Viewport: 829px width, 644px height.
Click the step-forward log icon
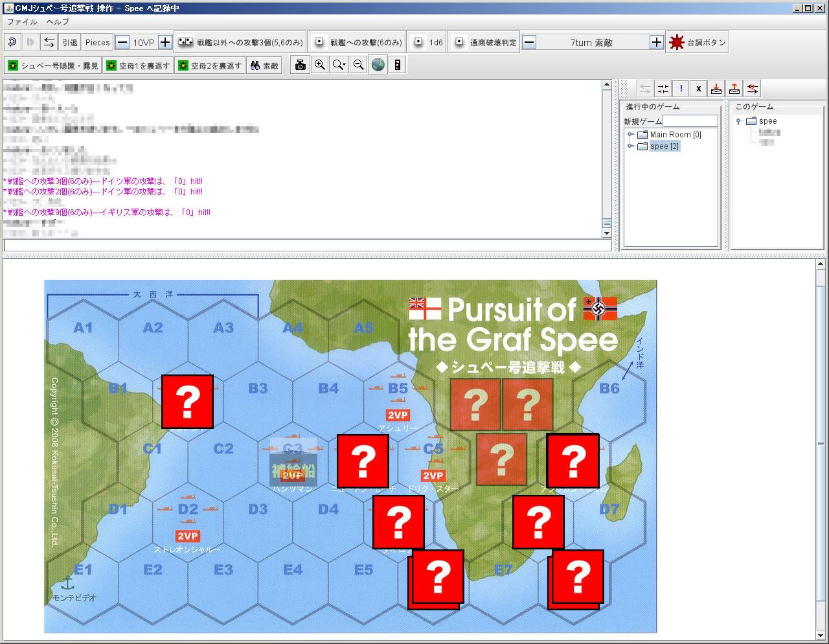click(x=30, y=43)
